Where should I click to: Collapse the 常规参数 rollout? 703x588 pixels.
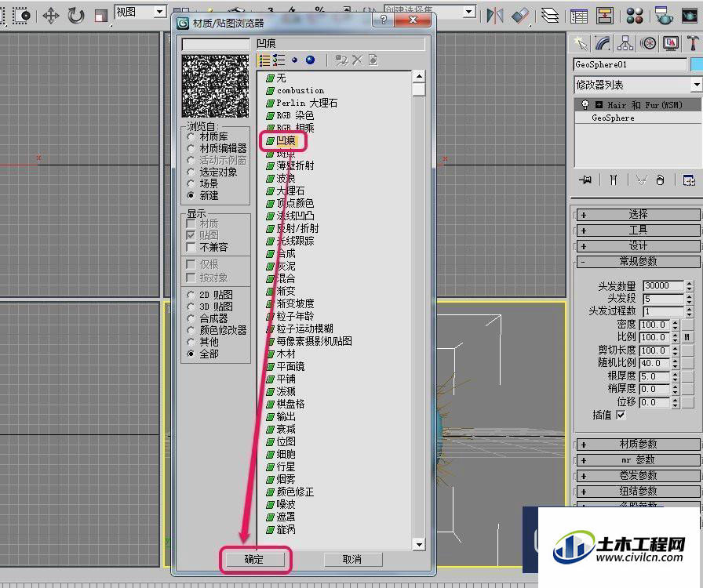pyautogui.click(x=638, y=261)
